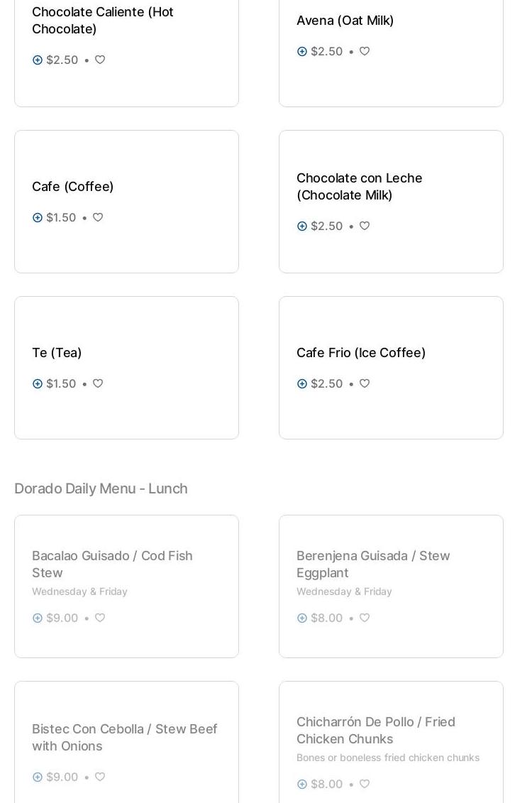532x803 pixels.
Task: Favorite the Cafe Frio heart icon
Action: pos(365,384)
